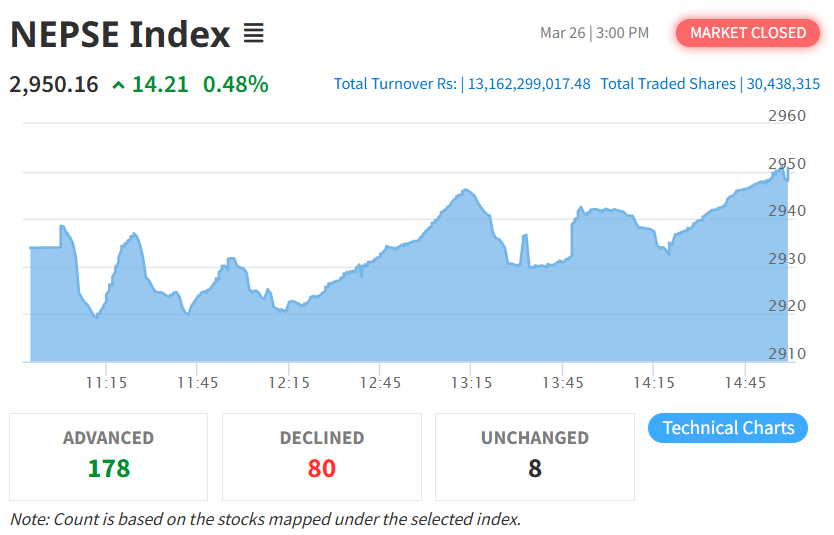Screen dimensions: 834x535
Task: Select the Advanced 178 stocks box
Action: pos(109,456)
